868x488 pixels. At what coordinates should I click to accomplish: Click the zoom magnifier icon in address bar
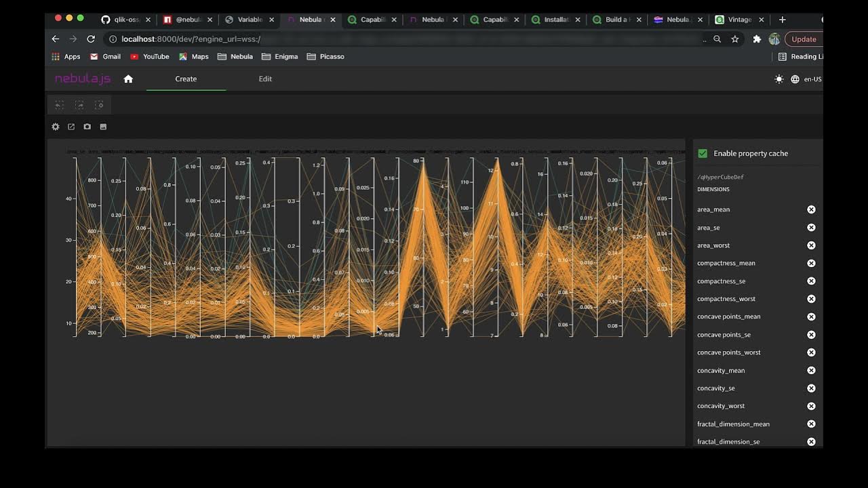pyautogui.click(x=717, y=39)
